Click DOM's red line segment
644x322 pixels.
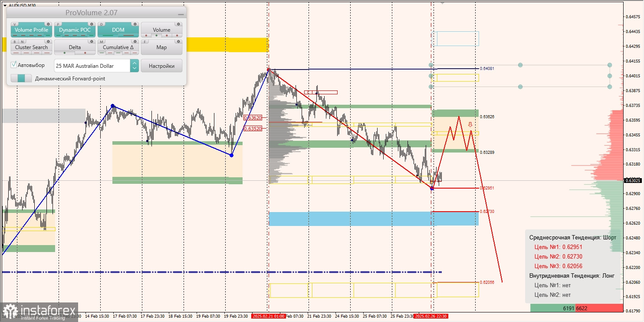(x=128, y=36)
